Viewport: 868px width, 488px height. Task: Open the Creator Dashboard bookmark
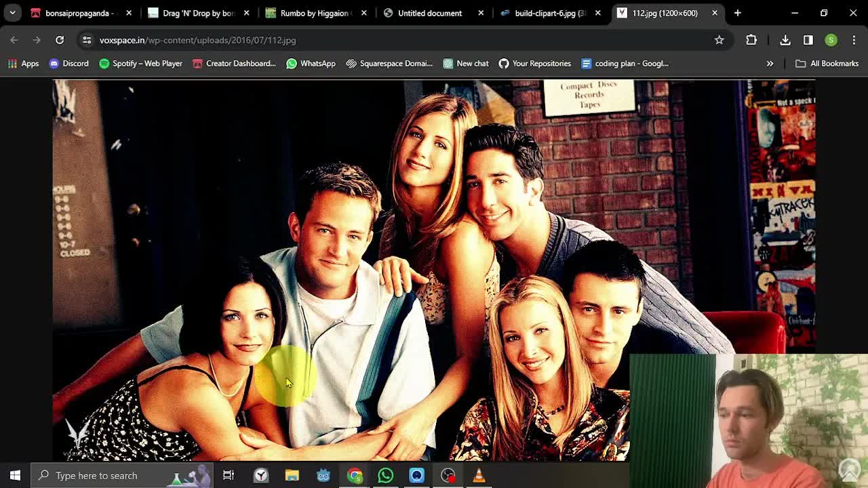234,63
